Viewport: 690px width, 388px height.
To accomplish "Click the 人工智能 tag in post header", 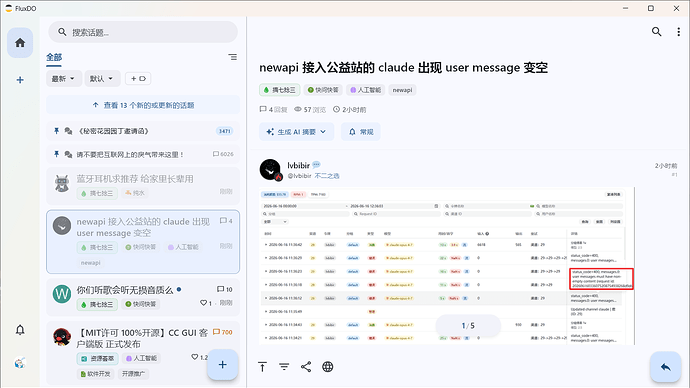I will [365, 90].
